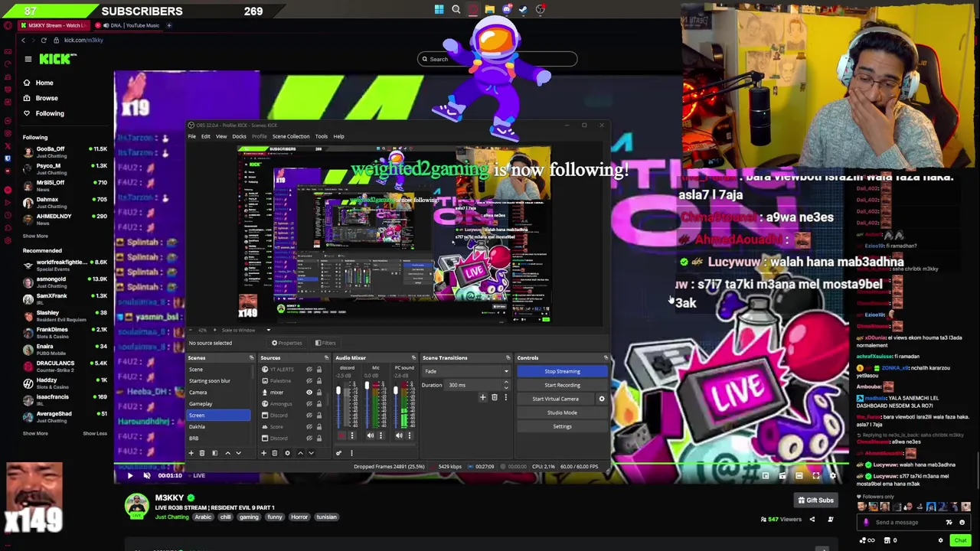Open Mic channel three-dot audio menu
The image size is (980, 551).
pos(381,435)
